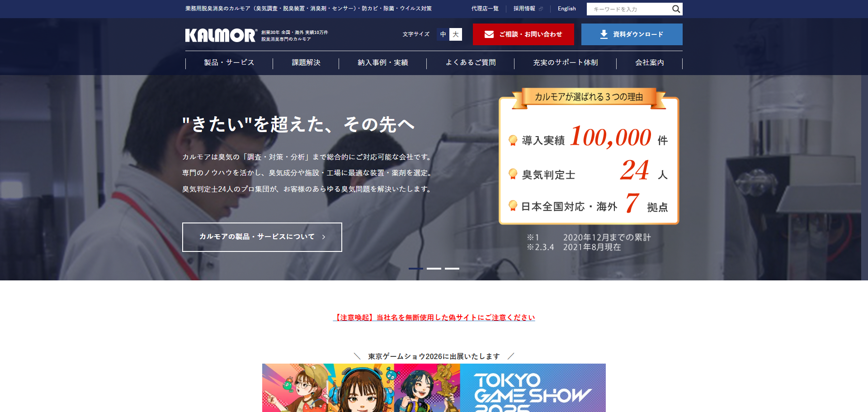Click ご相談・お問い合わせ button
Screen dimensions: 868x412
point(524,34)
